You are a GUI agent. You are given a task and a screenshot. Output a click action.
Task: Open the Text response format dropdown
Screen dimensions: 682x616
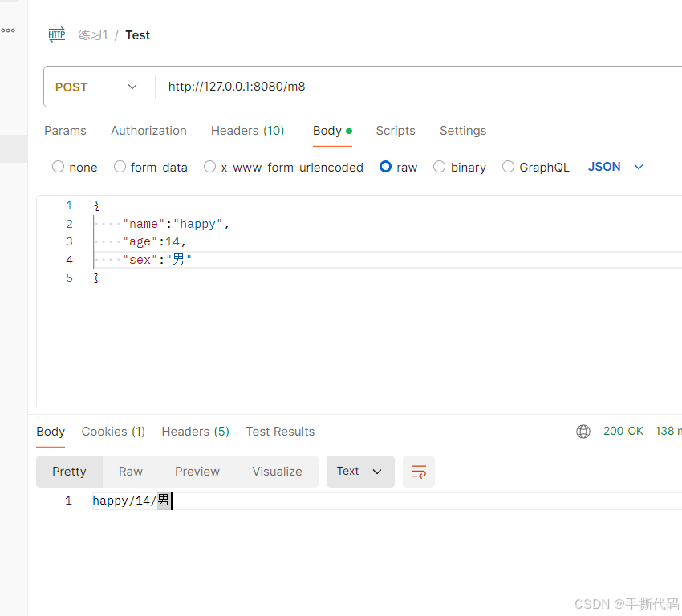[x=360, y=472]
